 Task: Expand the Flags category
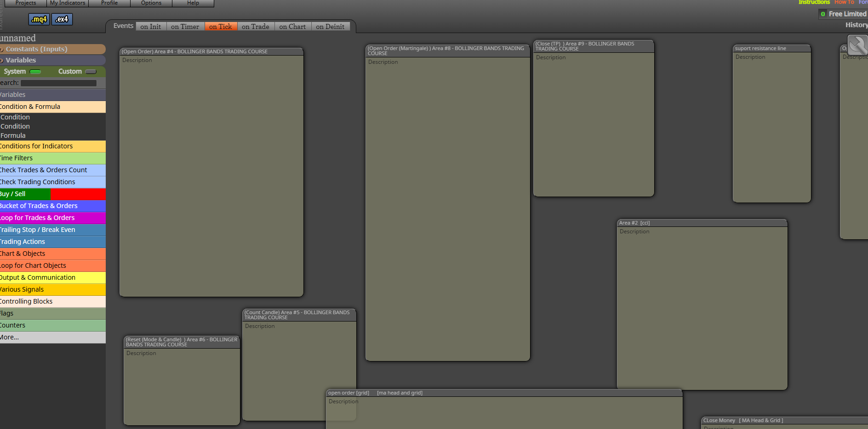(x=52, y=313)
